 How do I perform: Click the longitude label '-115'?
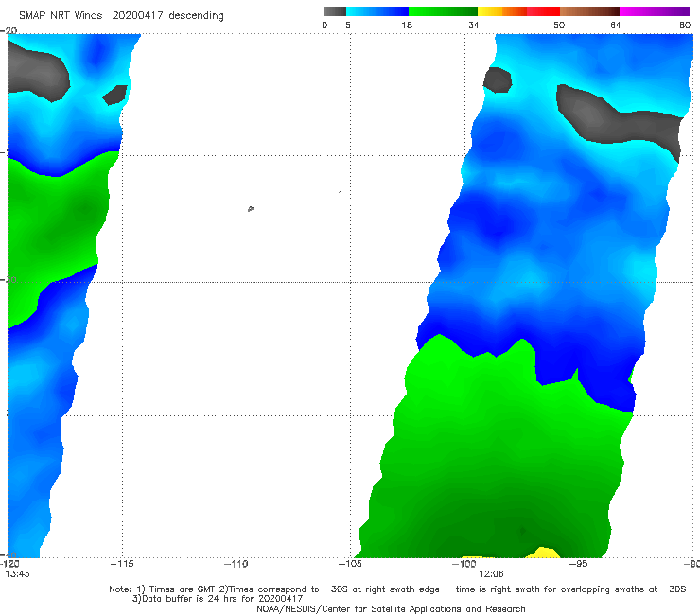click(122, 564)
